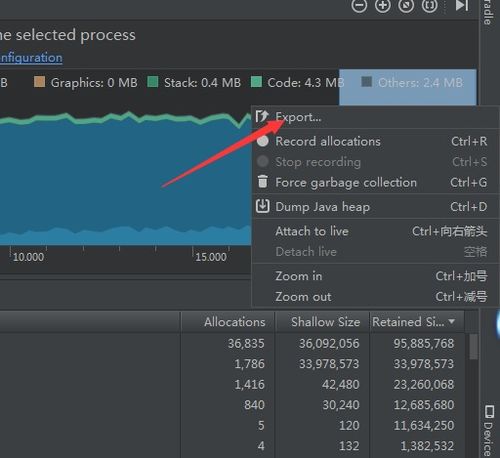Image resolution: width=500 pixels, height=458 pixels.
Task: Open the configuration link
Action: (x=31, y=58)
